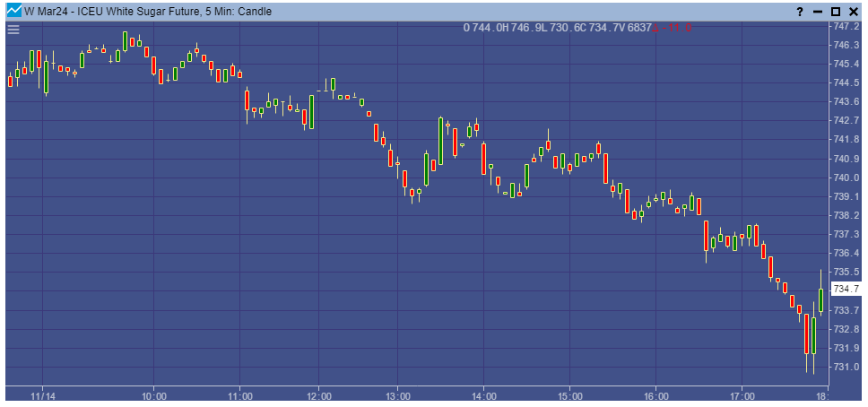Click the 13:00 time axis label
The image size is (868, 407).
click(398, 396)
